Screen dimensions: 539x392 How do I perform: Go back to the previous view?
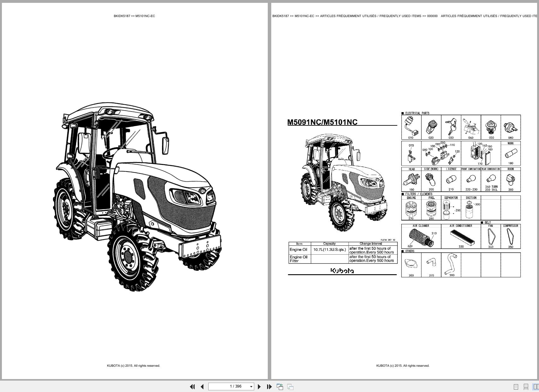pyautogui.click(x=280, y=386)
